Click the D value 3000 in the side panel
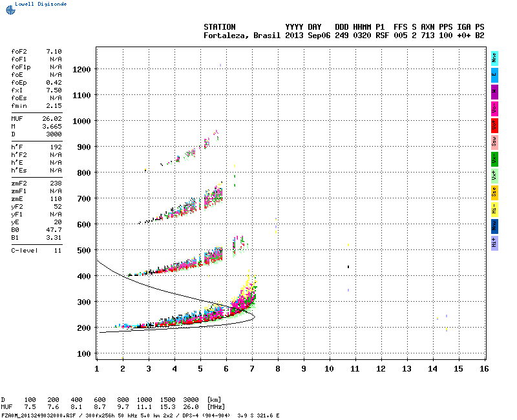Image resolution: width=517 pixels, height=420 pixels. 54,134
